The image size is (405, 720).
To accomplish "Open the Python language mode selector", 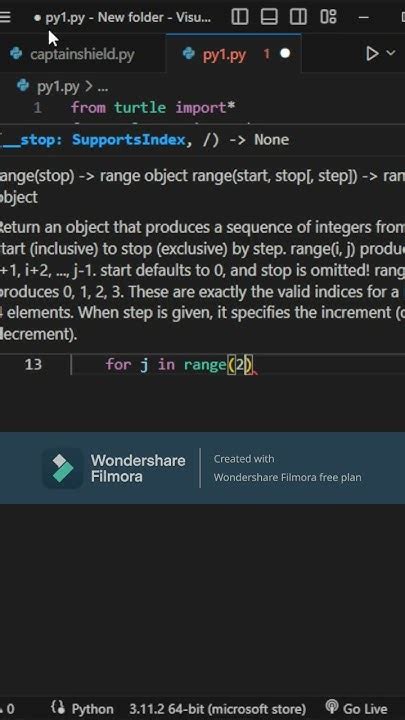I will [x=92, y=709].
